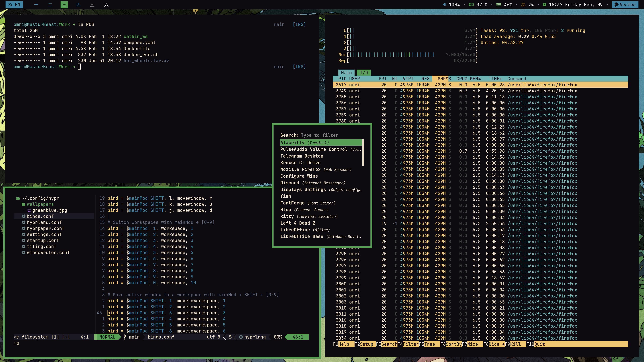
Task: Select LibreOffice Base launcher entry
Action: 321,237
